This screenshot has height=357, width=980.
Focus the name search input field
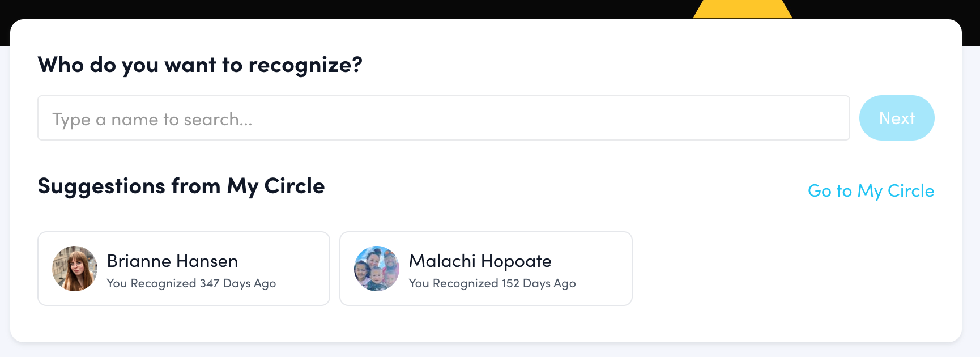tap(443, 118)
